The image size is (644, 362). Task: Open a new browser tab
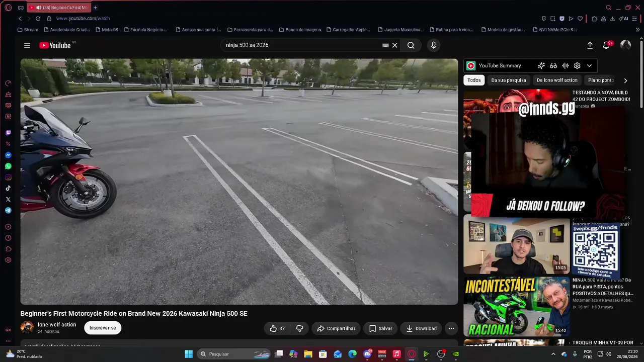pyautogui.click(x=95, y=8)
